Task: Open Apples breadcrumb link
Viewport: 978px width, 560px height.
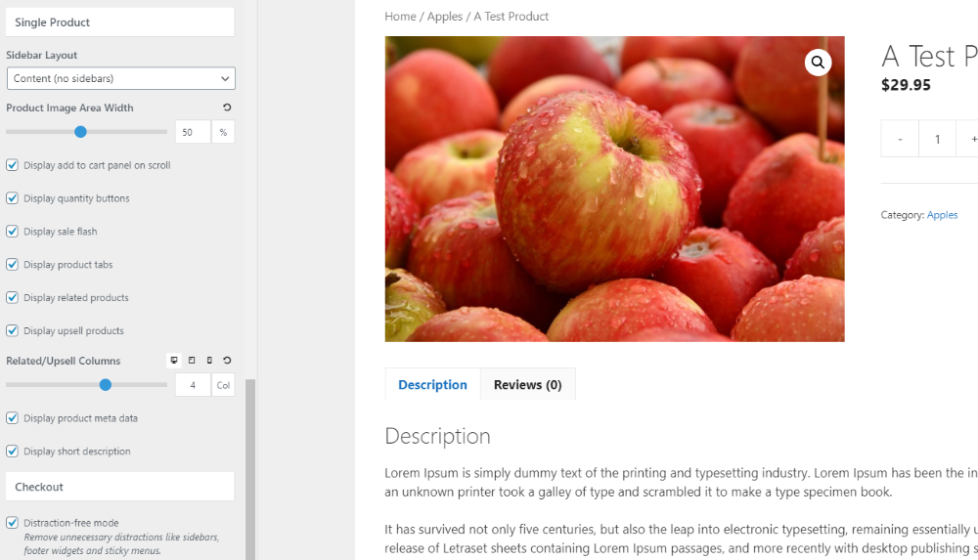Action: 445,17
